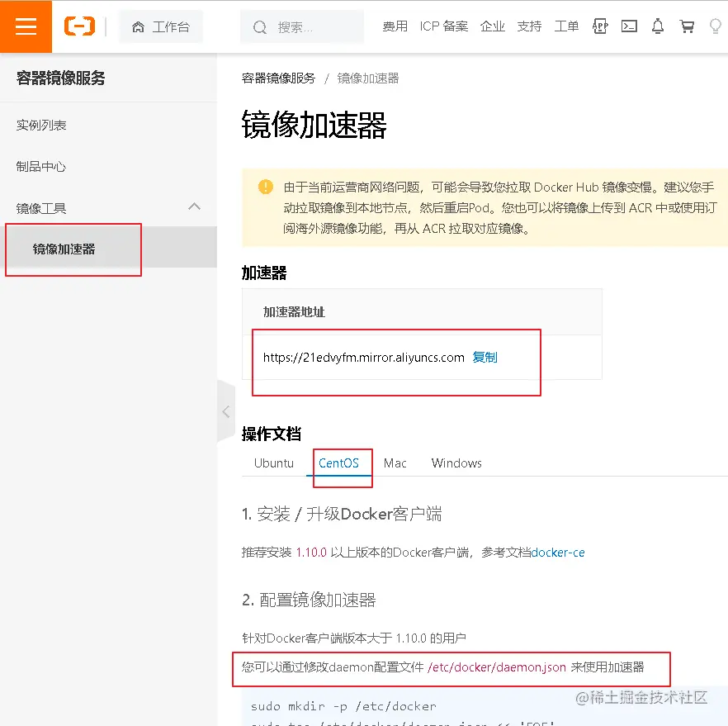Image resolution: width=728 pixels, height=726 pixels.
Task: Open the 工单 menu
Action: point(566,26)
